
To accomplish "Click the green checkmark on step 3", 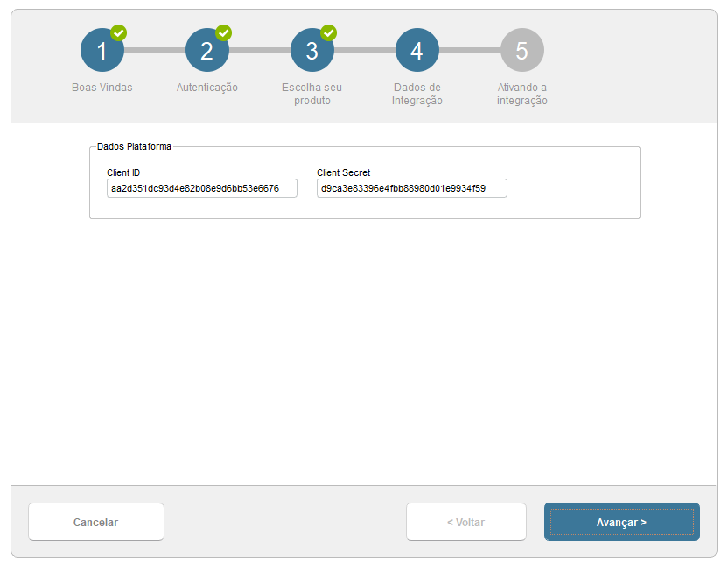I will tap(328, 33).
